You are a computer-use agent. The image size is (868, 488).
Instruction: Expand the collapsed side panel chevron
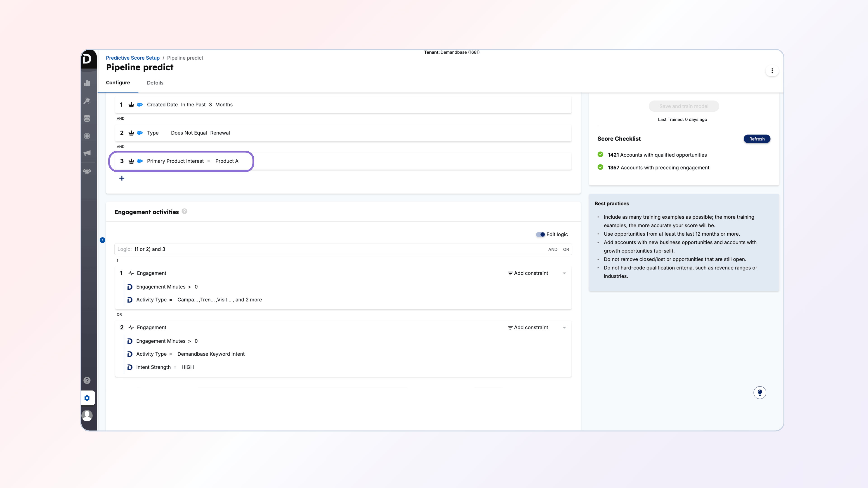click(x=102, y=240)
